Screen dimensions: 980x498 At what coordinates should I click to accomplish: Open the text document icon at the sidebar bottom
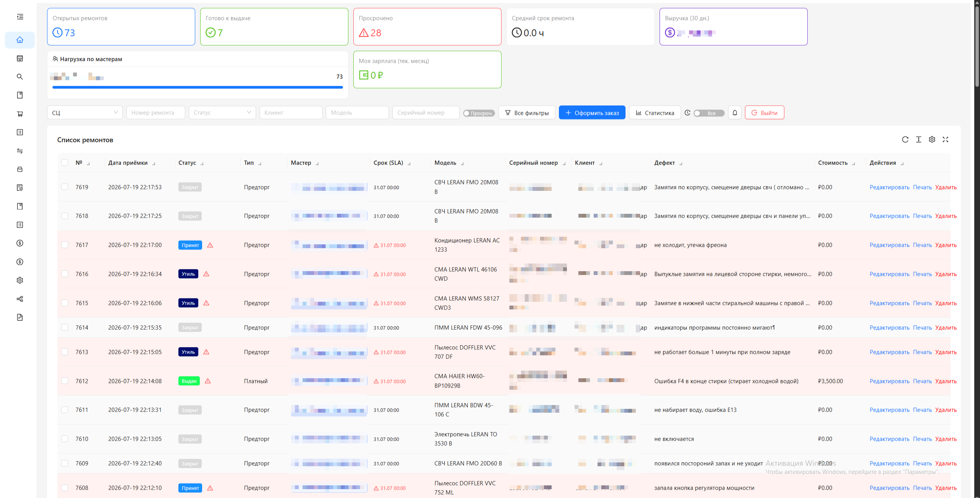click(20, 317)
